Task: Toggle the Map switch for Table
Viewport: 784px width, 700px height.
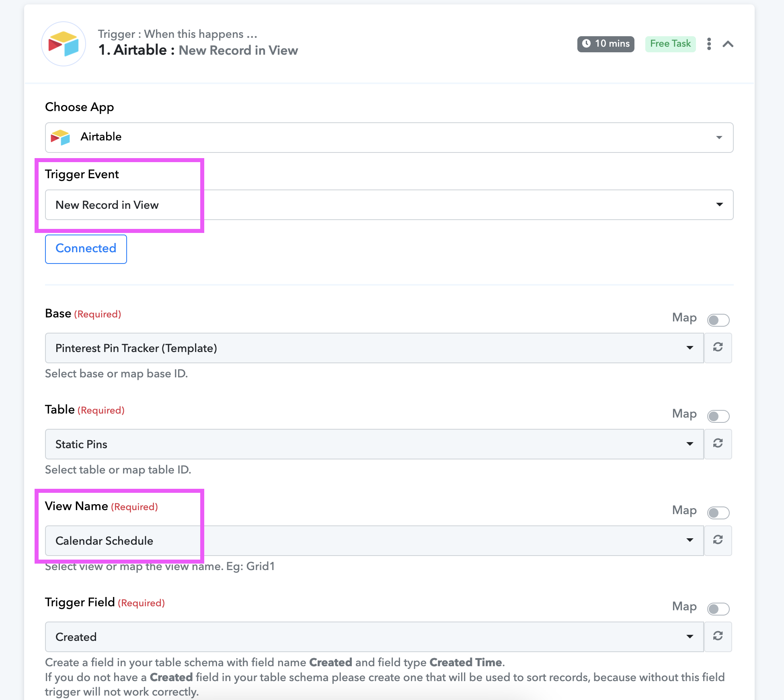Action: (x=718, y=416)
